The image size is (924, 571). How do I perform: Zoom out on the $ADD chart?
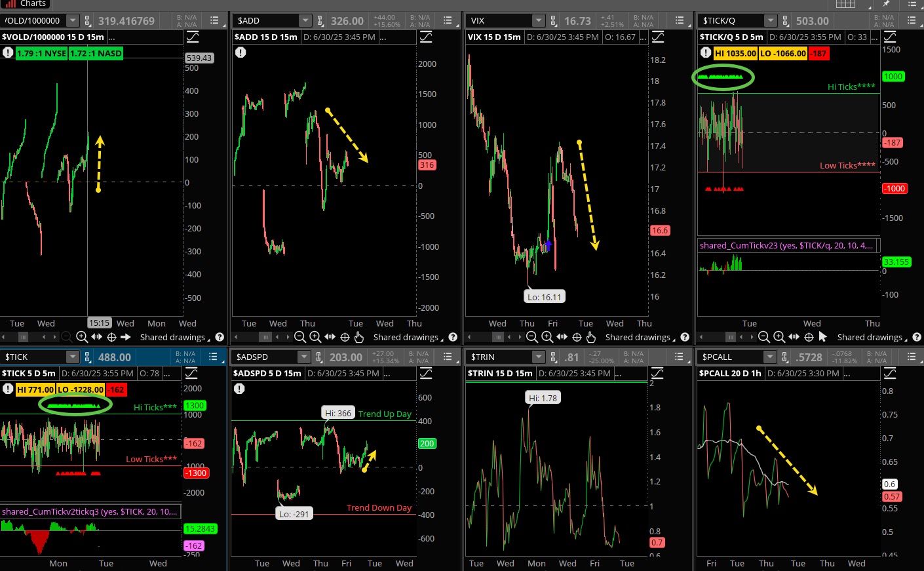coord(300,337)
